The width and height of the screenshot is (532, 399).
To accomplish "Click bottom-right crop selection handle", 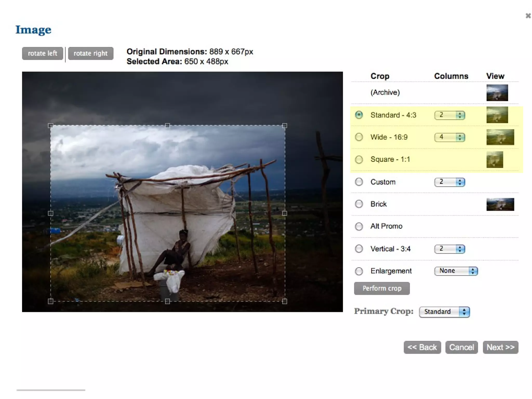I will point(284,301).
